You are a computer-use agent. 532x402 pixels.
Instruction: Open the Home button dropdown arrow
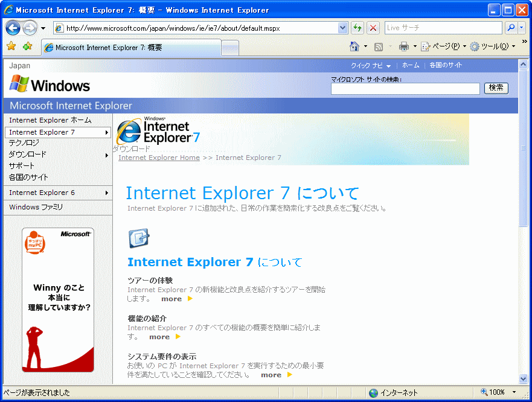coord(365,46)
